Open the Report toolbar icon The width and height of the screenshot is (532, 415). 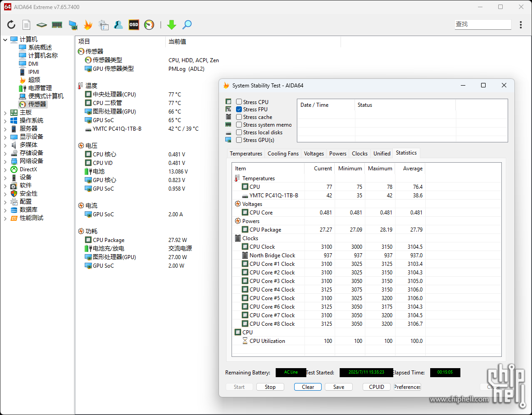[26, 24]
